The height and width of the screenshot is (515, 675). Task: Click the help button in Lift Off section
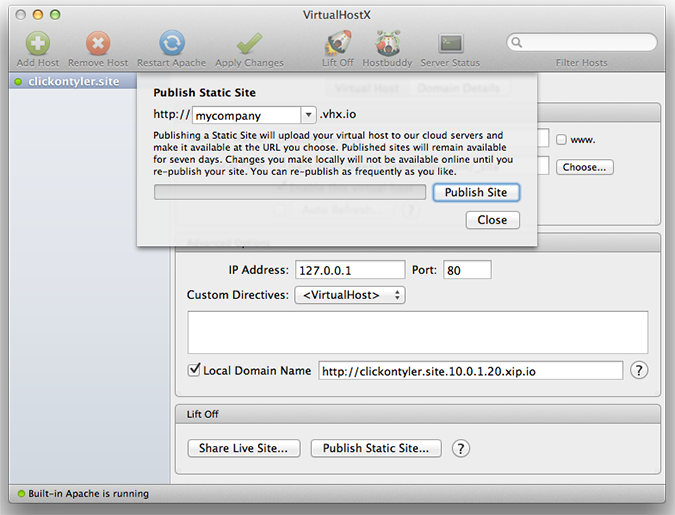point(461,448)
